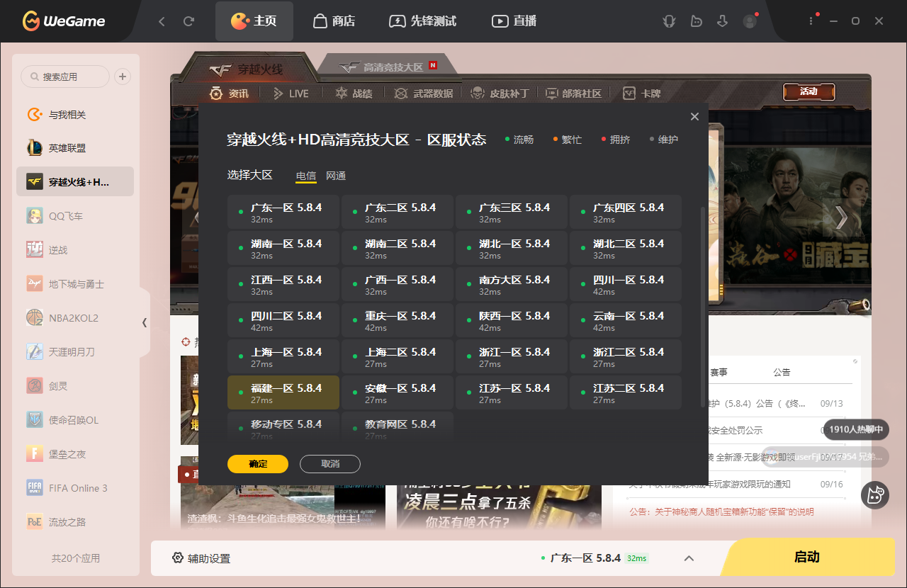This screenshot has width=907, height=588.
Task: Select 地下城与勇士 in the game list
Action: [75, 284]
